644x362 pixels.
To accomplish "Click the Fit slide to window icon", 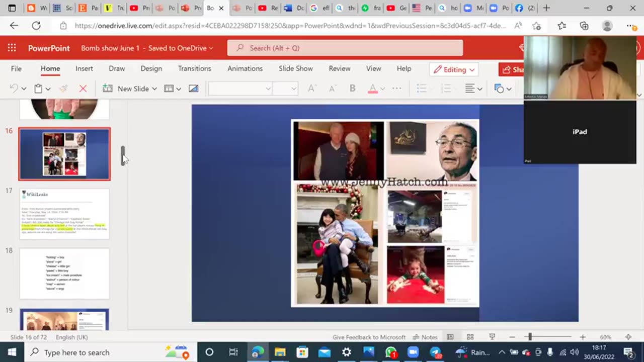I will (628, 337).
